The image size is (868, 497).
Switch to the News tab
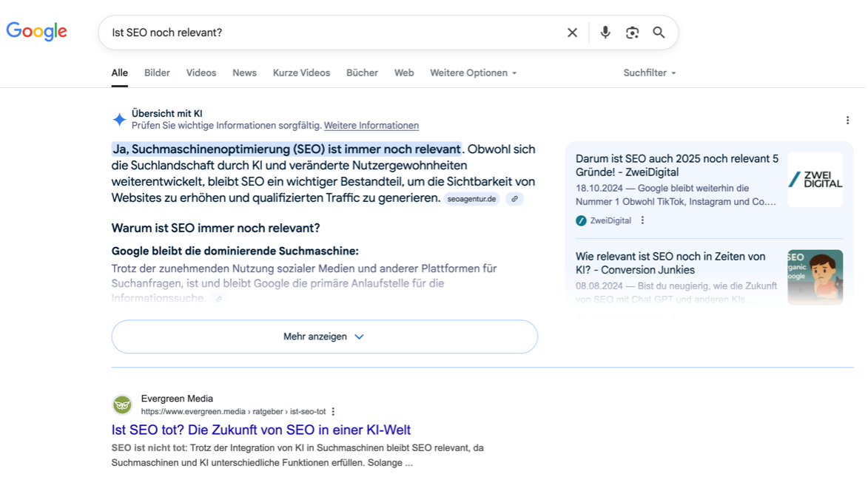point(244,72)
